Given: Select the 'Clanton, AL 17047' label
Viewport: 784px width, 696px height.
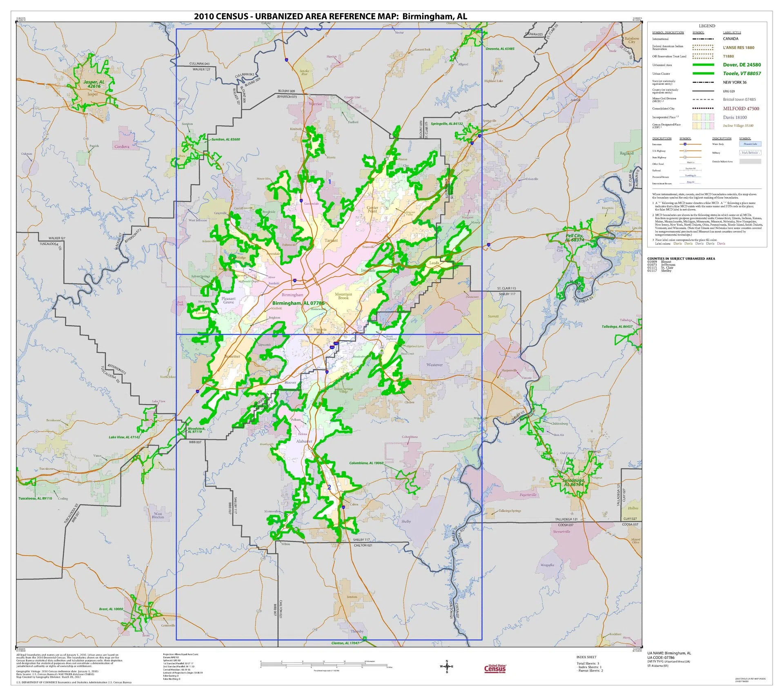Looking at the screenshot, I should 345,643.
